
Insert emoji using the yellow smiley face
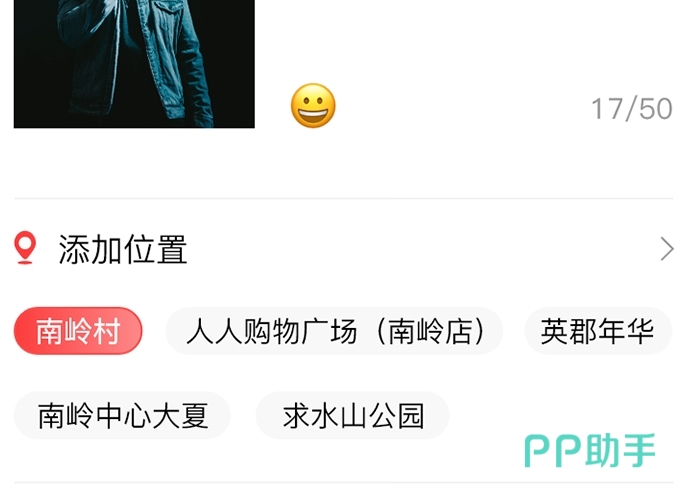pos(313,105)
